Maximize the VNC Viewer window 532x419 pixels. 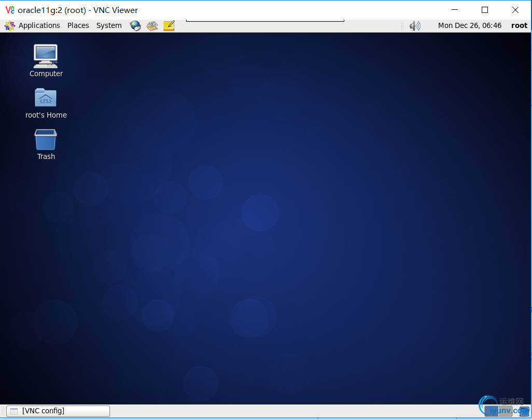point(485,10)
